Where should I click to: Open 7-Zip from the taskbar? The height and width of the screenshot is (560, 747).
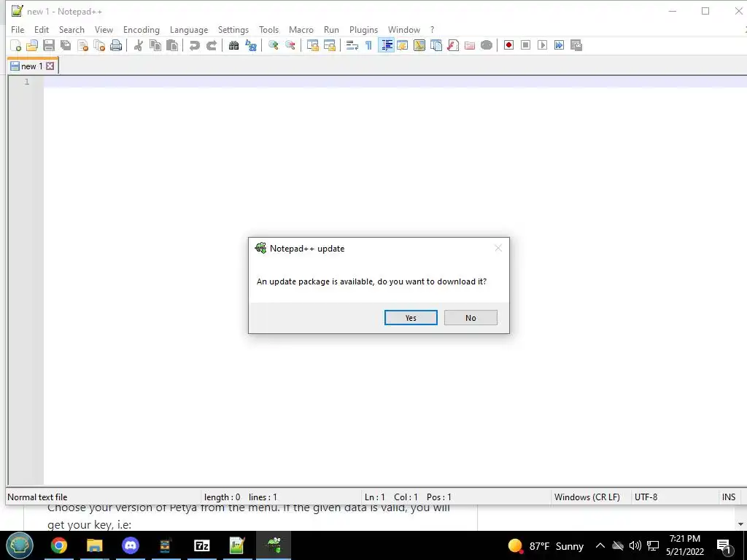tap(202, 545)
